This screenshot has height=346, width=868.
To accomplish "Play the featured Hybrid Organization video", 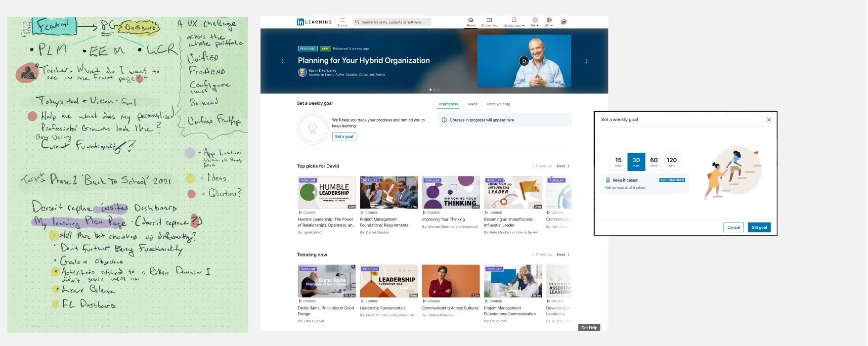I will (x=524, y=61).
